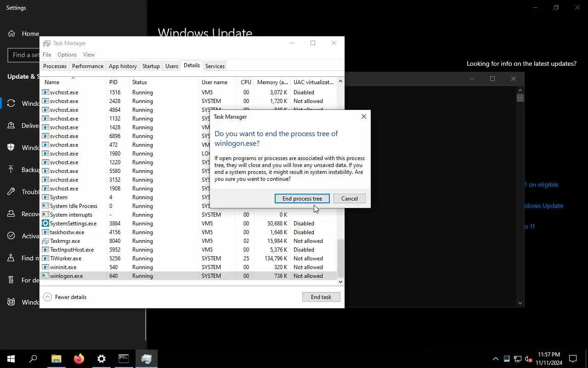Switch to the Users tab
The image size is (588, 368).
click(172, 66)
